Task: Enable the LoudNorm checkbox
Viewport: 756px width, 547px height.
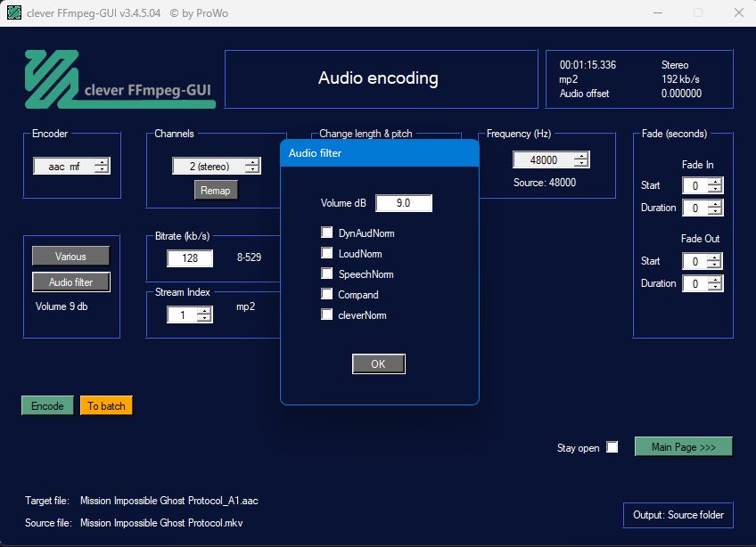Action: (x=326, y=253)
